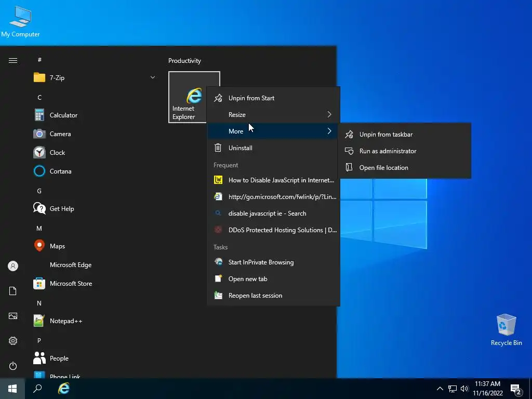Image resolution: width=532 pixels, height=399 pixels.
Task: Open volume control tray icon
Action: [464, 389]
